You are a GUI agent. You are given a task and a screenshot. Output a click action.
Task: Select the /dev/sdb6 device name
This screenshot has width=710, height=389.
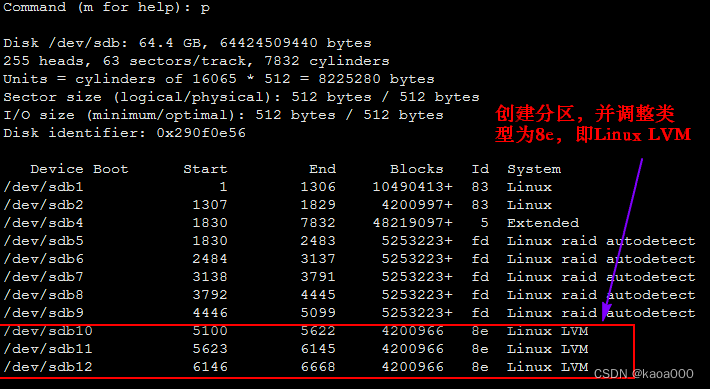pos(43,259)
